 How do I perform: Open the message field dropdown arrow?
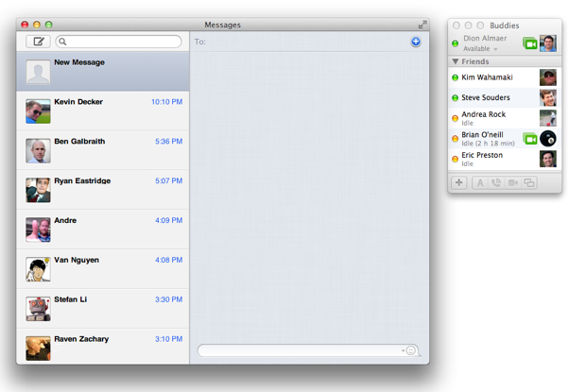pos(403,350)
